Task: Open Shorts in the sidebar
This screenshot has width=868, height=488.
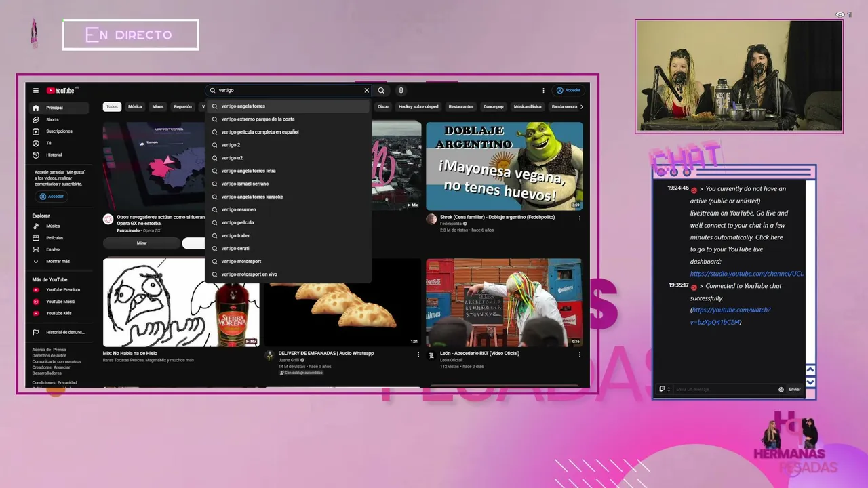Action: pyautogui.click(x=60, y=119)
